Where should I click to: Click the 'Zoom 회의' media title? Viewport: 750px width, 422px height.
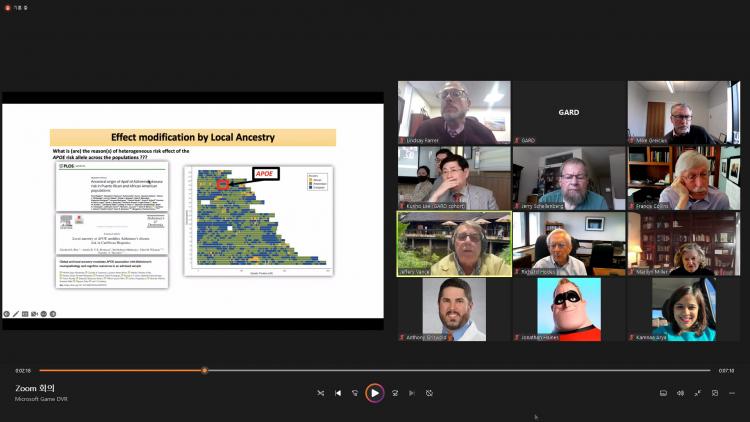tap(35, 388)
